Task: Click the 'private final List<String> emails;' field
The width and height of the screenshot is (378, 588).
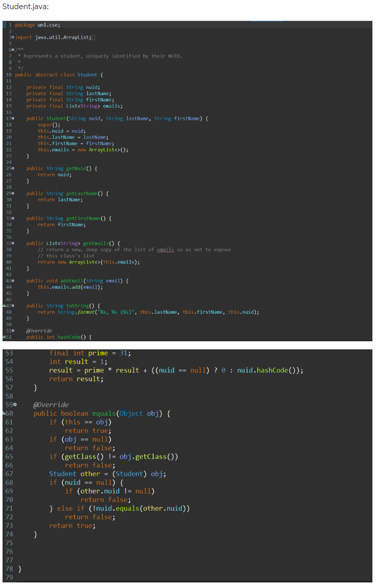Action: 74,106
